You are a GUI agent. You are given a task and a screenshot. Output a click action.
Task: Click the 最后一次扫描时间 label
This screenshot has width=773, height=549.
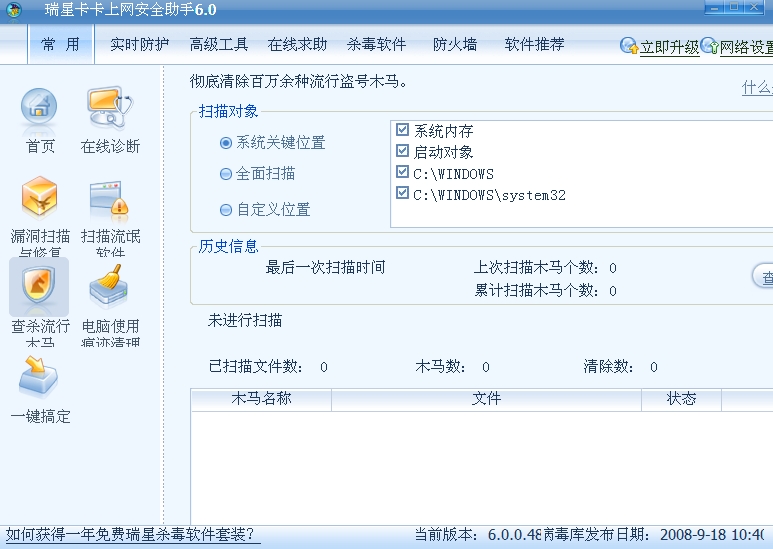325,268
